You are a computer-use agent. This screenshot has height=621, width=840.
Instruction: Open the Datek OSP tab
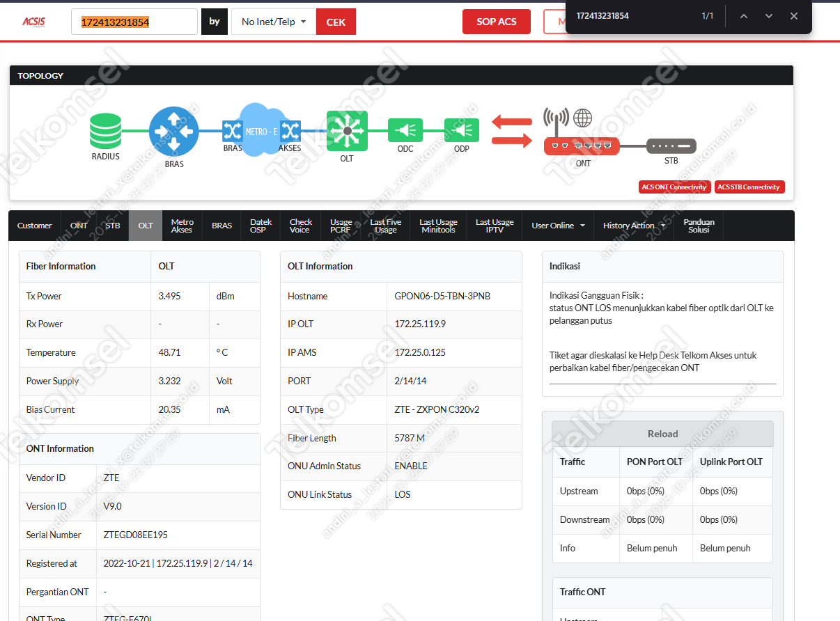click(x=261, y=226)
